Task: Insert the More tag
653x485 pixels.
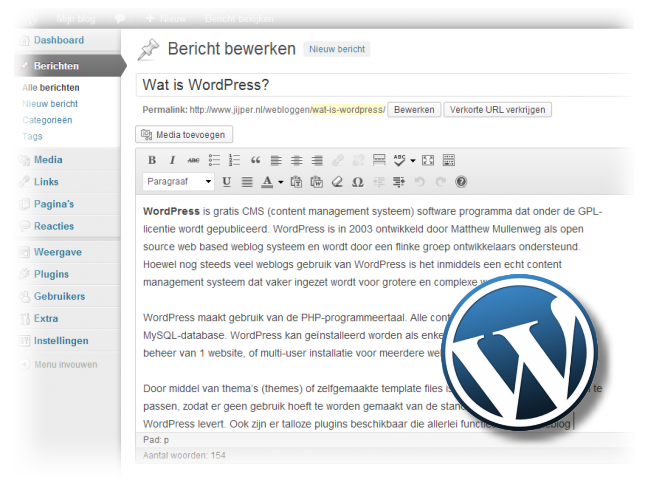Action: pyautogui.click(x=379, y=160)
